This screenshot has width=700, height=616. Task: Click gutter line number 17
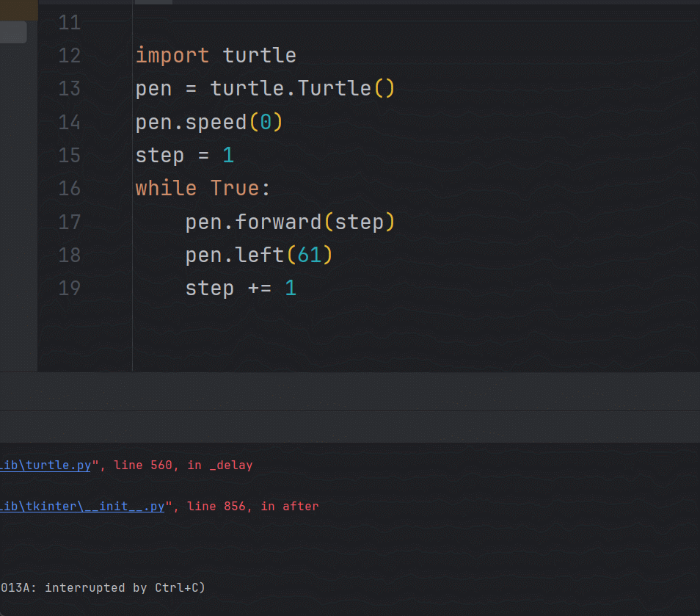(69, 222)
